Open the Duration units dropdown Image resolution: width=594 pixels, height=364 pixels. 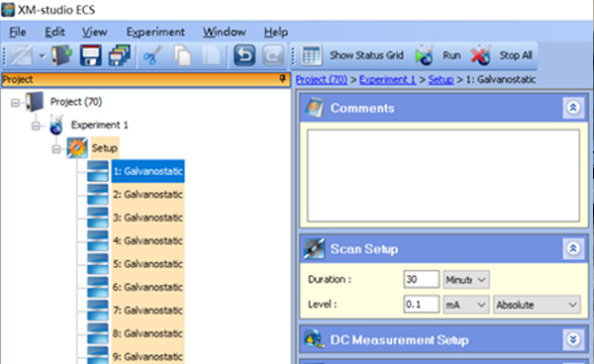466,280
